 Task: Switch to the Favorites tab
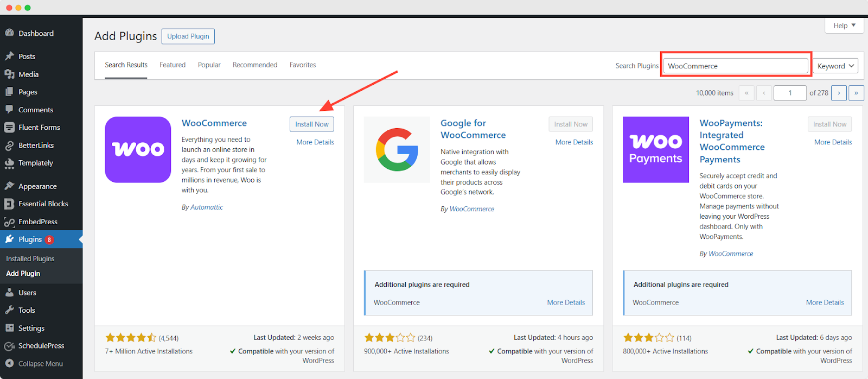tap(303, 65)
